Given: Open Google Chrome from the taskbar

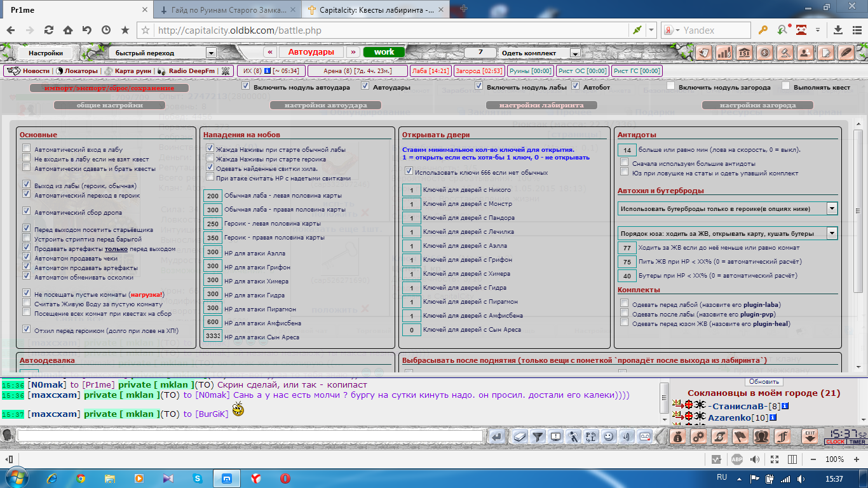Looking at the screenshot, I should point(81,478).
